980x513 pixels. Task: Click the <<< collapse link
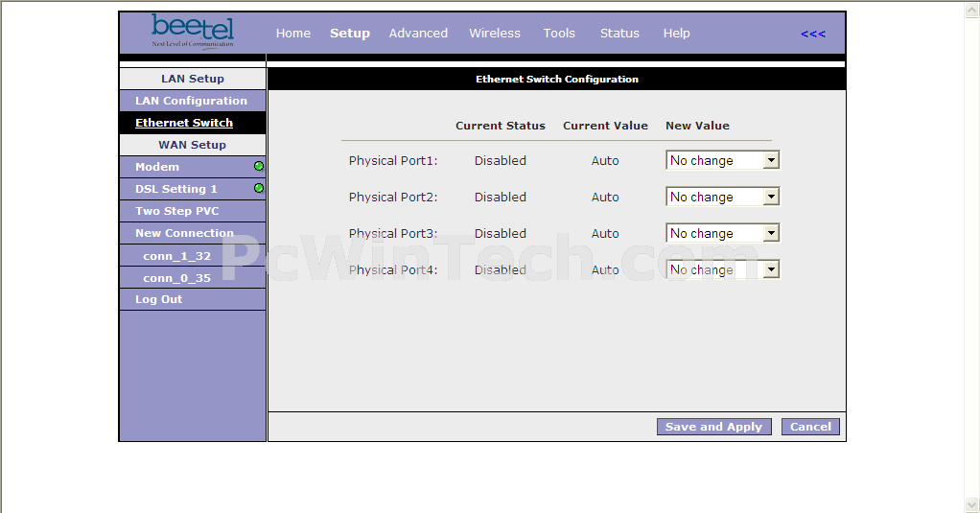coord(813,34)
